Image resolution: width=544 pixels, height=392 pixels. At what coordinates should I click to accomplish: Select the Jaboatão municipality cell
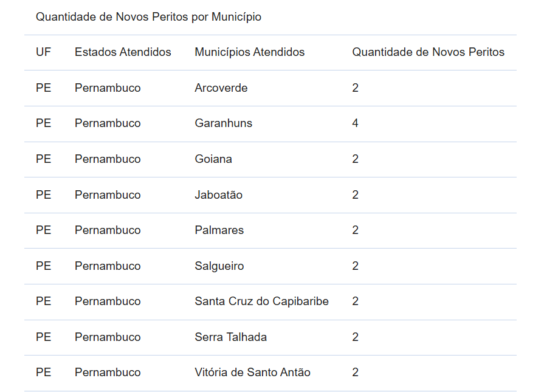[x=219, y=194]
